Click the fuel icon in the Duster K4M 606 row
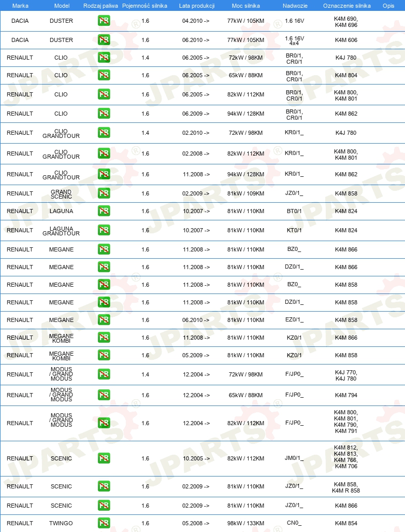 point(104,40)
